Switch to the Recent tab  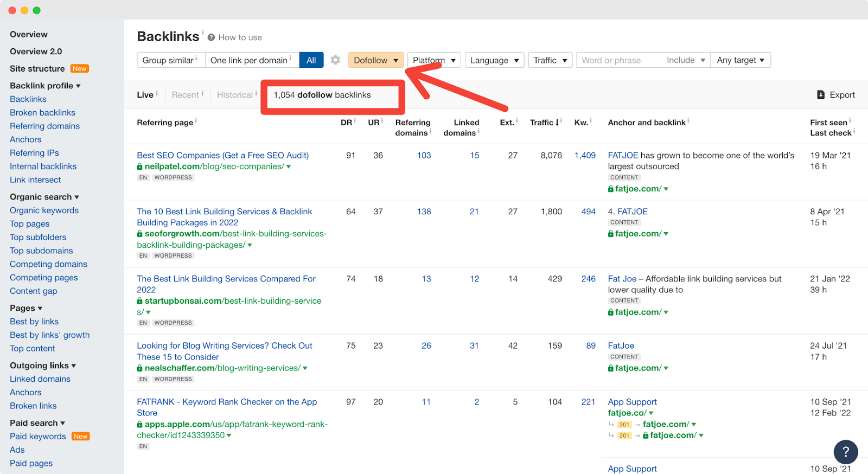[185, 95]
